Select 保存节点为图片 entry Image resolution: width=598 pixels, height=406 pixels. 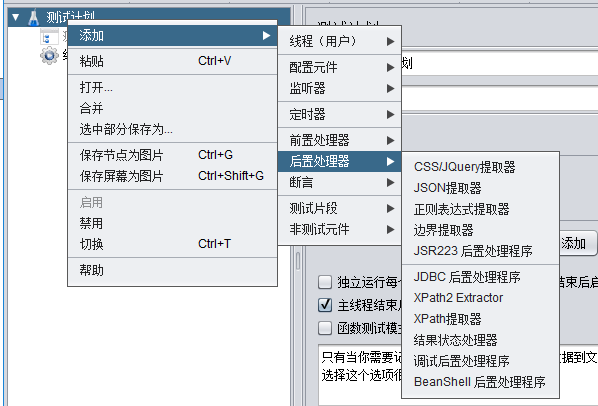[172, 155]
